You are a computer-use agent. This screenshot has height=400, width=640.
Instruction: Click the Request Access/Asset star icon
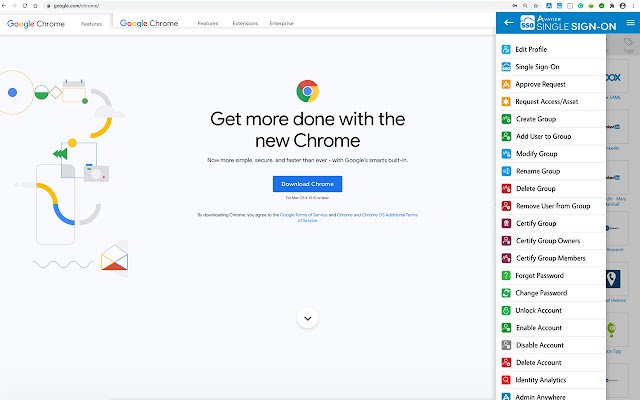pyautogui.click(x=506, y=102)
